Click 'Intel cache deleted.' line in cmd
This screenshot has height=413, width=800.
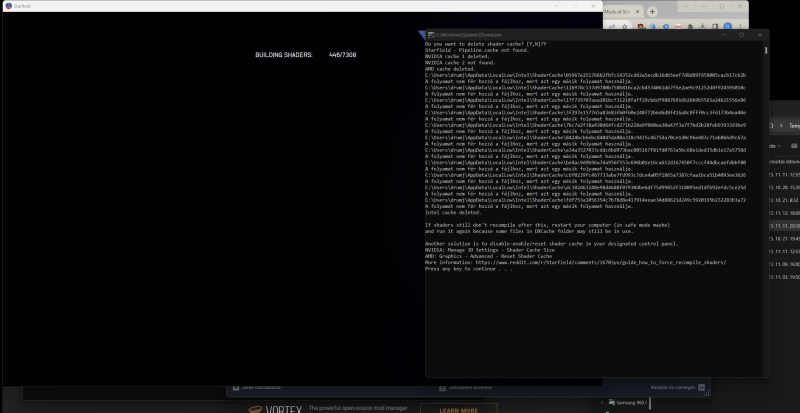pyautogui.click(x=453, y=212)
